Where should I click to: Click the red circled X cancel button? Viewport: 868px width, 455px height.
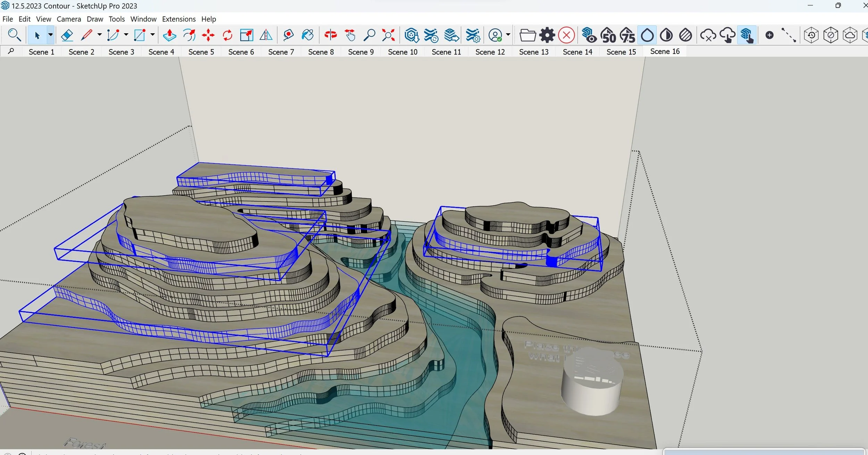(x=566, y=35)
